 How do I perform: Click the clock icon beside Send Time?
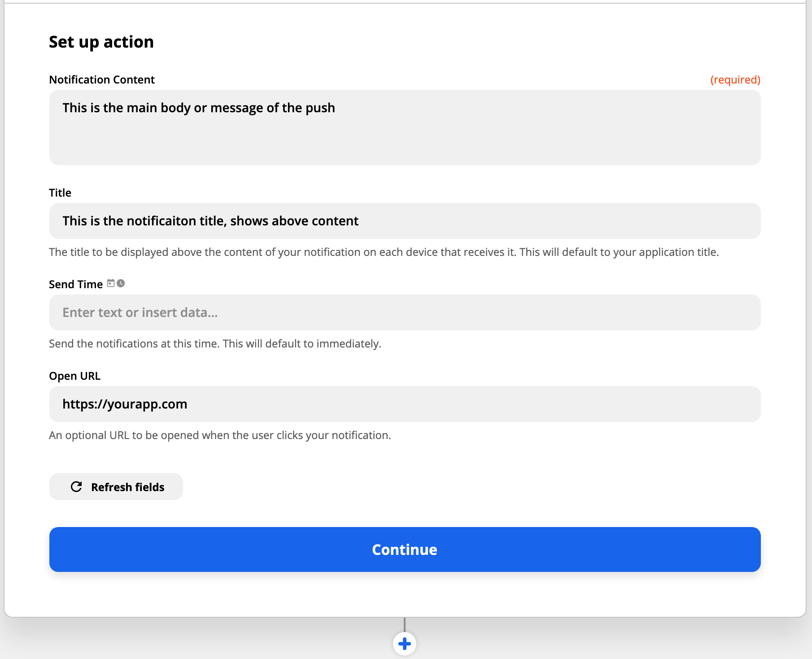[x=121, y=283]
